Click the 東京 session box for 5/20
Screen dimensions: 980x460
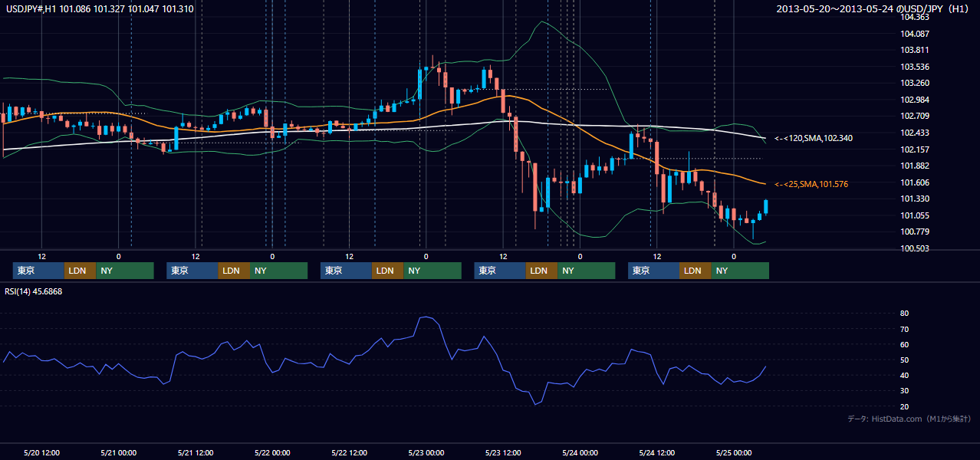38,271
